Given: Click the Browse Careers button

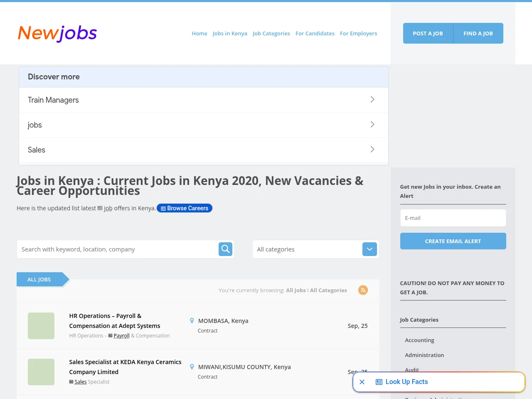Looking at the screenshot, I should tap(185, 208).
